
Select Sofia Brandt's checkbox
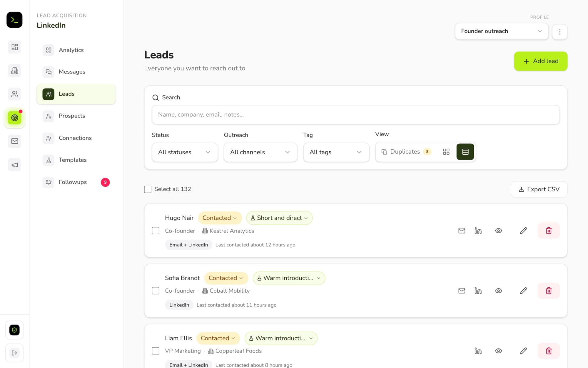[x=156, y=291]
